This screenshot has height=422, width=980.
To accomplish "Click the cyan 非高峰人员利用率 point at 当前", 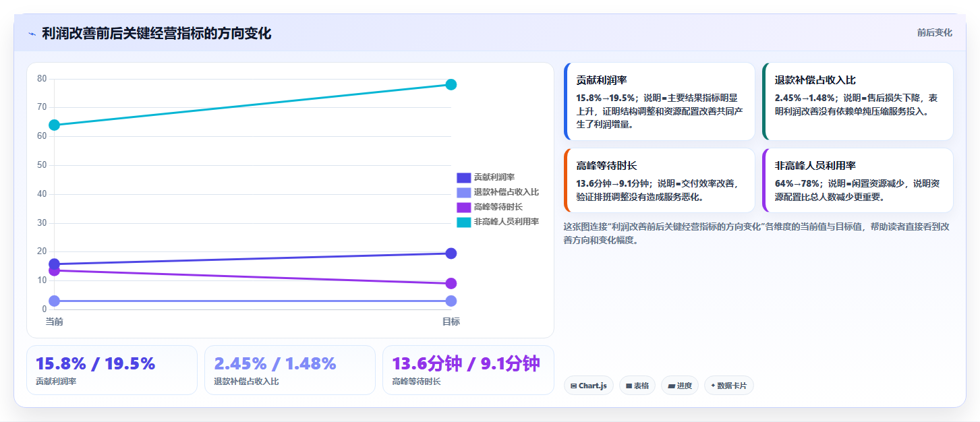I will point(54,125).
